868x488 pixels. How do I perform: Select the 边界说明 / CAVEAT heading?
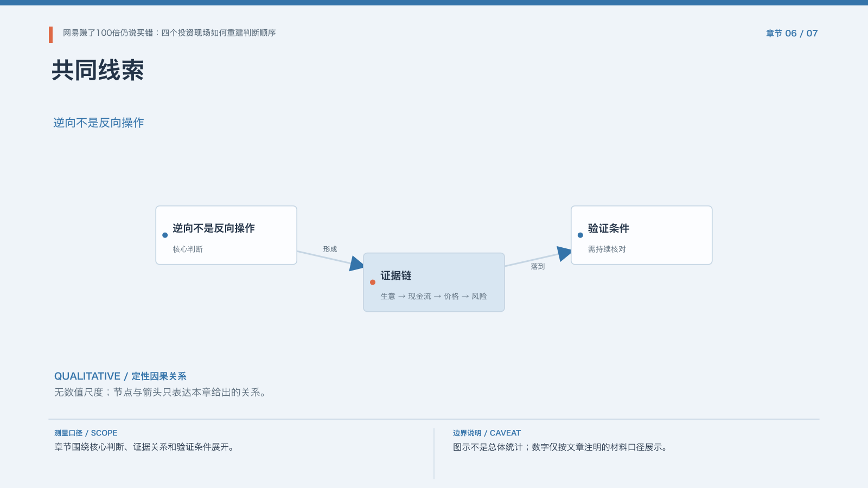coord(487,433)
